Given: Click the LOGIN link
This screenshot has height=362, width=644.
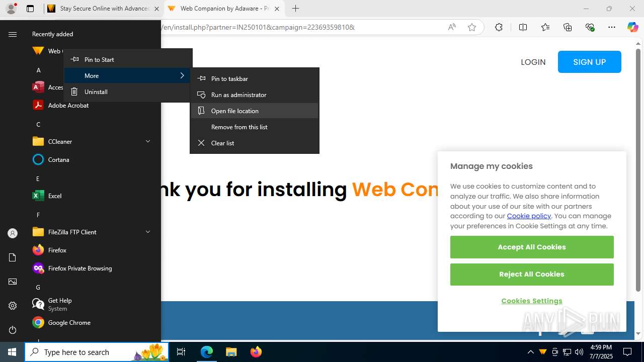Looking at the screenshot, I should (533, 62).
